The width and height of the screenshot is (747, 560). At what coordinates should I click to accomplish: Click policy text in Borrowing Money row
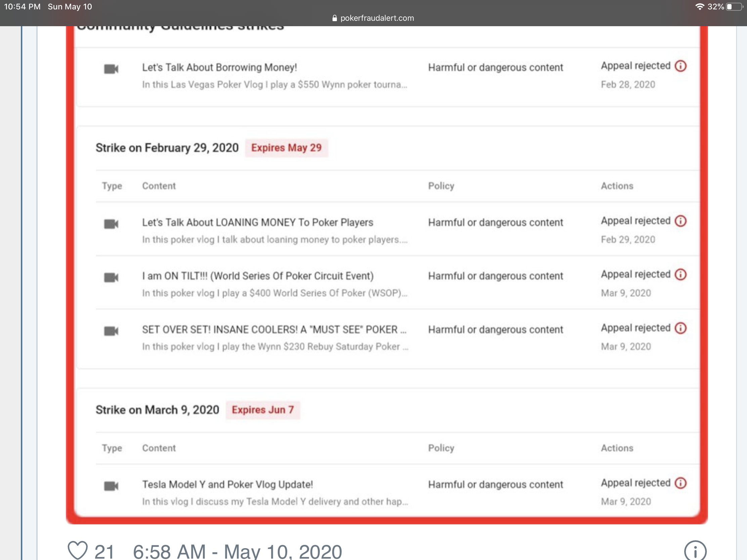click(495, 67)
